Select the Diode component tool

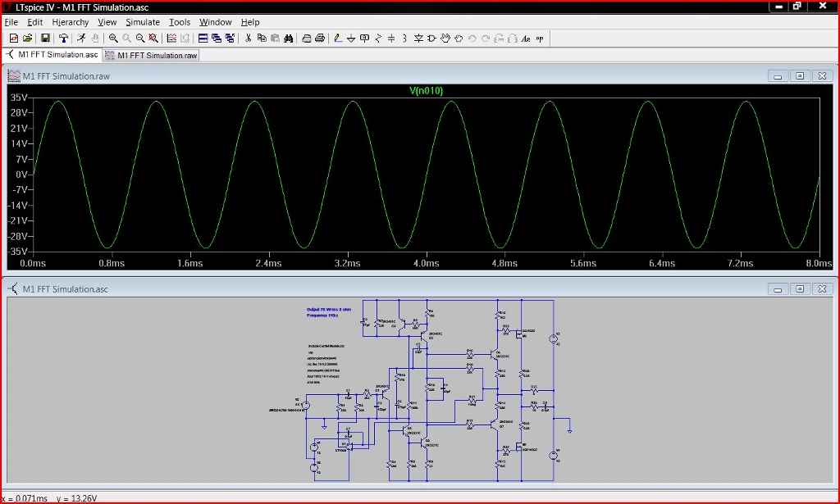[x=418, y=38]
